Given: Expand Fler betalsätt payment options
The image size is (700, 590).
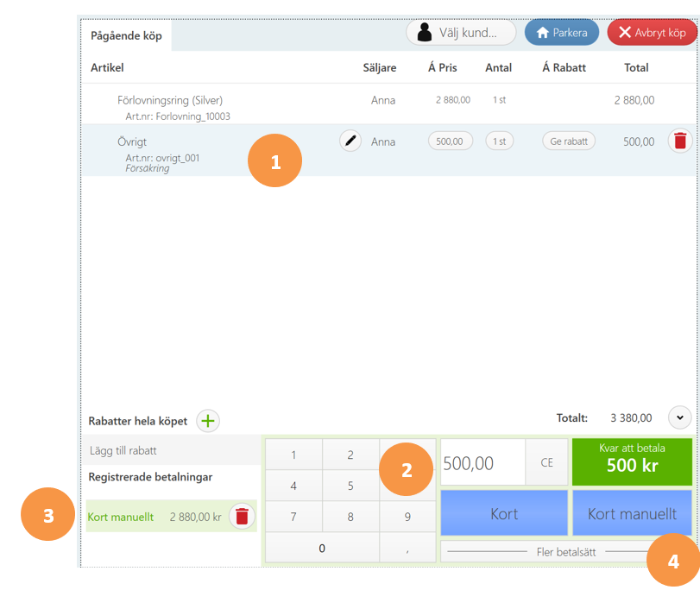Looking at the screenshot, I should [x=566, y=552].
